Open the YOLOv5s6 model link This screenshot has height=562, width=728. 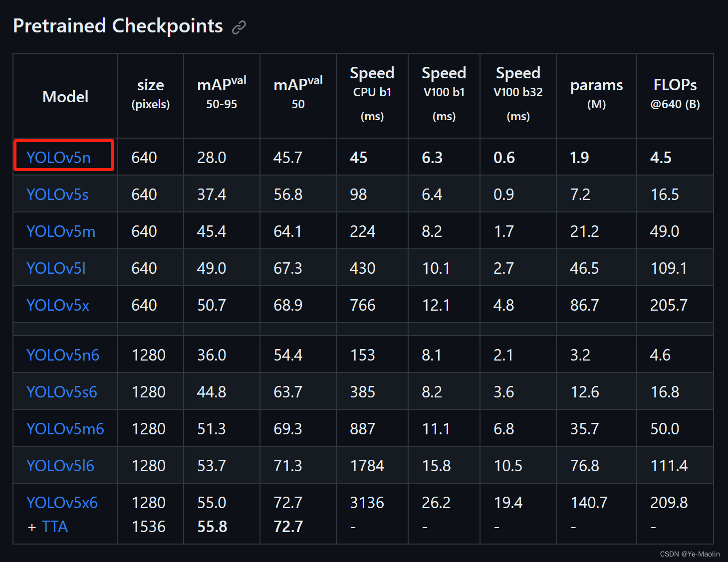[62, 392]
